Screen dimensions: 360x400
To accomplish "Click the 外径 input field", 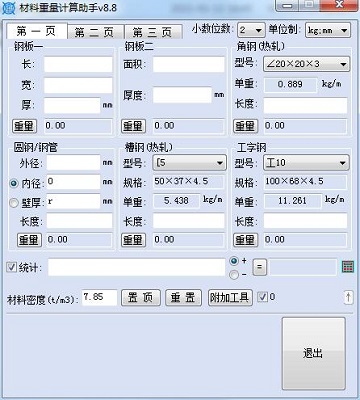I will pyautogui.click(x=73, y=163).
